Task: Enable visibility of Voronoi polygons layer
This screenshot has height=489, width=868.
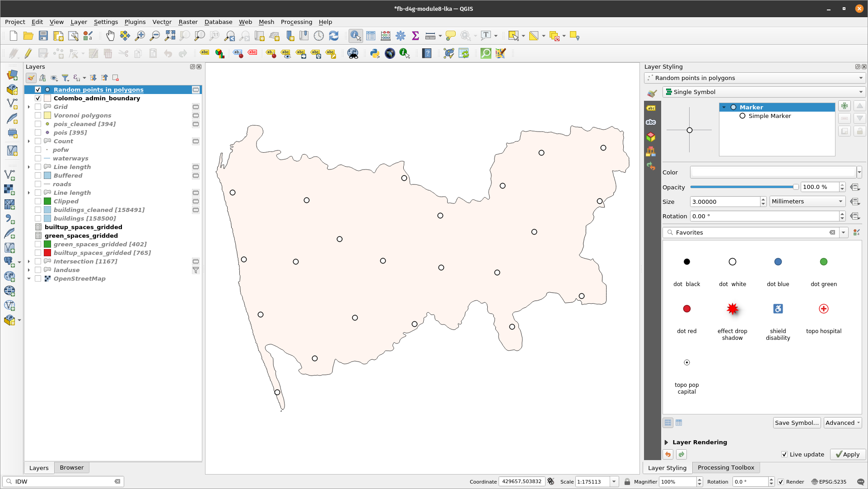Action: click(38, 115)
